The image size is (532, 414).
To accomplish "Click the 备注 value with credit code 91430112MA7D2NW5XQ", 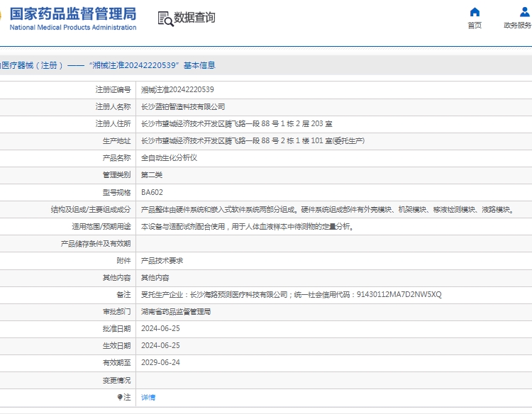I will pos(292,295).
